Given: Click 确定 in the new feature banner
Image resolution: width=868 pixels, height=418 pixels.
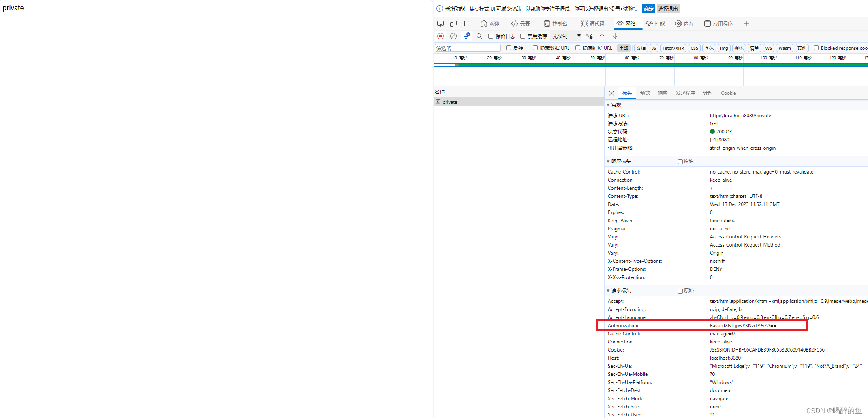Looking at the screenshot, I should coord(648,9).
